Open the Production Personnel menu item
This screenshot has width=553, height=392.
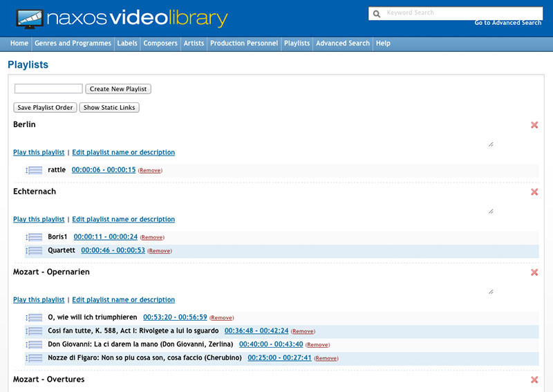coord(244,44)
